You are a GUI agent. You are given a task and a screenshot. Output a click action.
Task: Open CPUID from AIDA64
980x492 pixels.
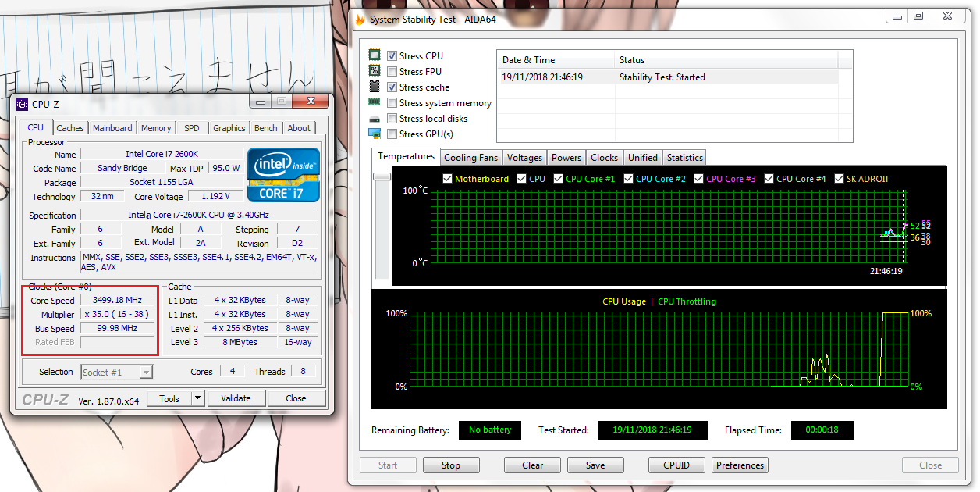(x=676, y=465)
